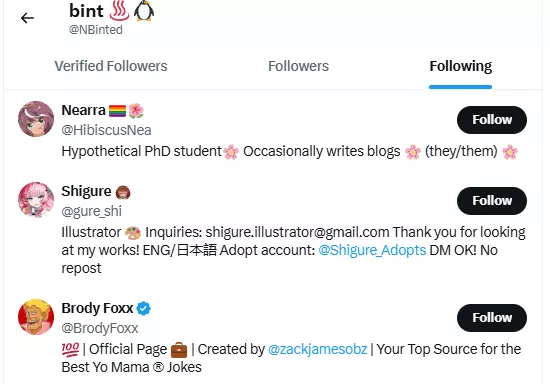This screenshot has width=550, height=384.
Task: Click Brody Foxx's blue verified badge
Action: [x=143, y=308]
